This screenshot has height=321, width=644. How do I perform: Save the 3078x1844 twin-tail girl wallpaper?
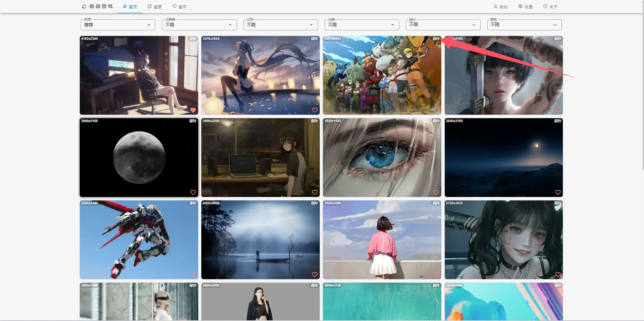pos(314,39)
